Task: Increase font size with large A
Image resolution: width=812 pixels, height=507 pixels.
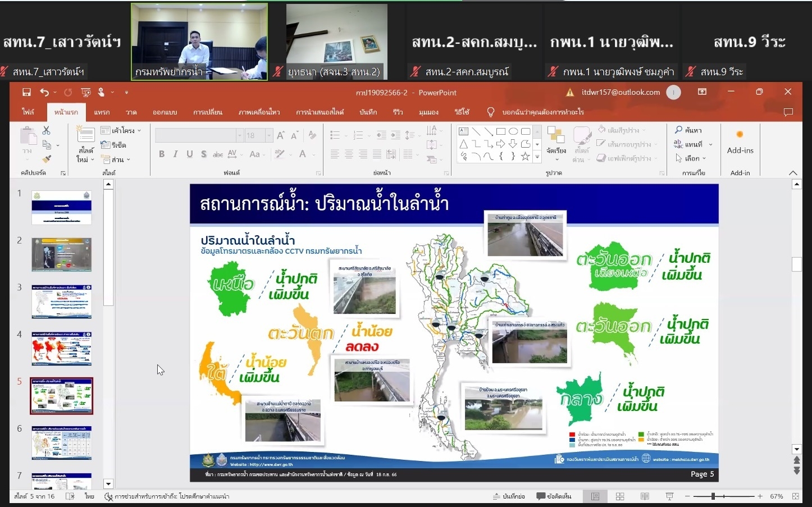Action: [x=282, y=135]
